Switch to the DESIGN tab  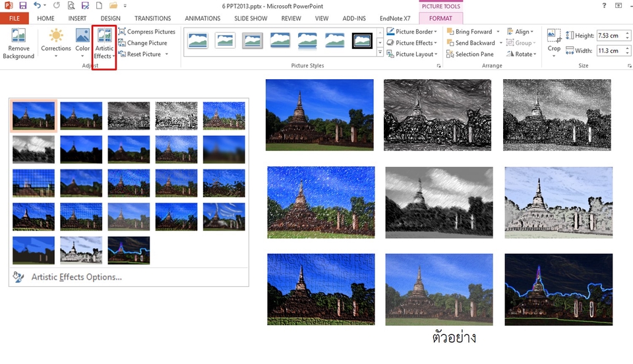110,18
